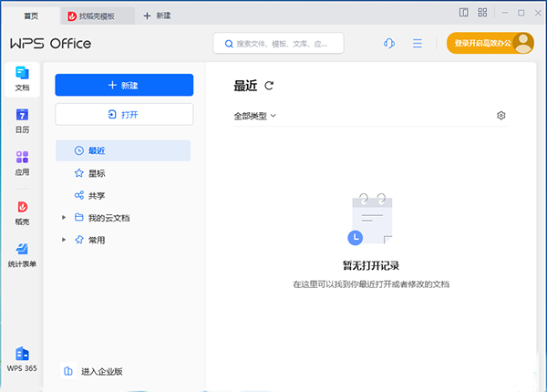Click the blue 新建 button

click(x=124, y=85)
